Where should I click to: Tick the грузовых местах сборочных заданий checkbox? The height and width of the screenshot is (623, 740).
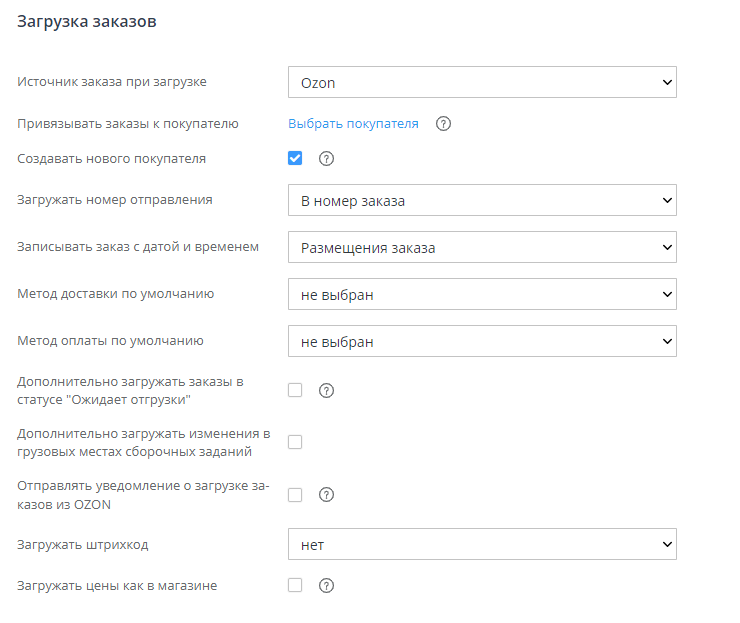click(295, 442)
